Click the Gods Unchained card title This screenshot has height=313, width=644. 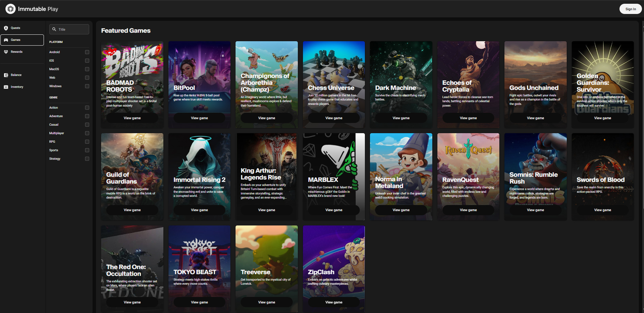(534, 88)
